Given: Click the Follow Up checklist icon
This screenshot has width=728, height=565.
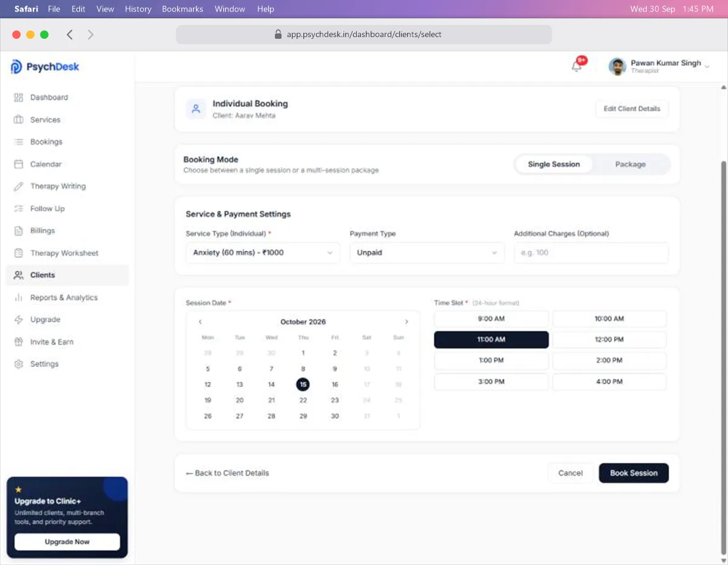Looking at the screenshot, I should pos(18,209).
